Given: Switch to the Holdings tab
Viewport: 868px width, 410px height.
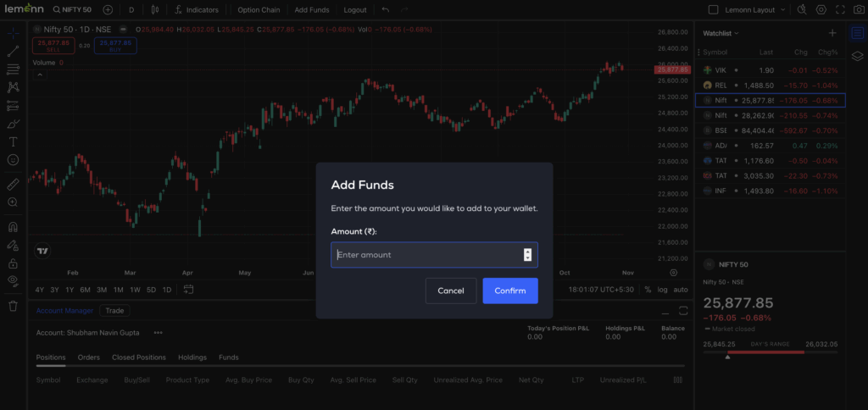Looking at the screenshot, I should point(192,357).
